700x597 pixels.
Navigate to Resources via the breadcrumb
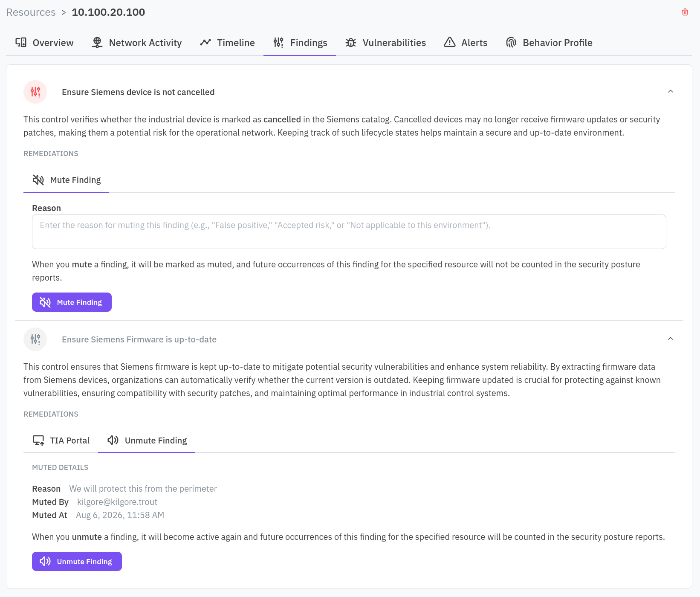pos(31,12)
